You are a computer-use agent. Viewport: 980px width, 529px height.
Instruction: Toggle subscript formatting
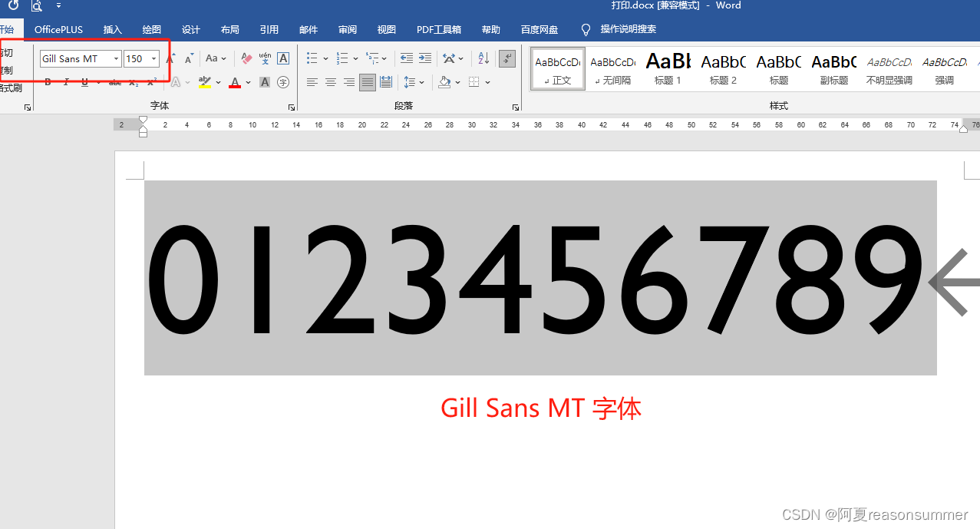coord(134,82)
